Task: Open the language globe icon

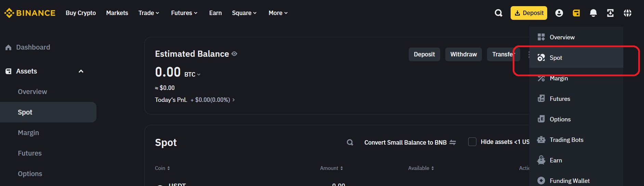Action: [628, 13]
